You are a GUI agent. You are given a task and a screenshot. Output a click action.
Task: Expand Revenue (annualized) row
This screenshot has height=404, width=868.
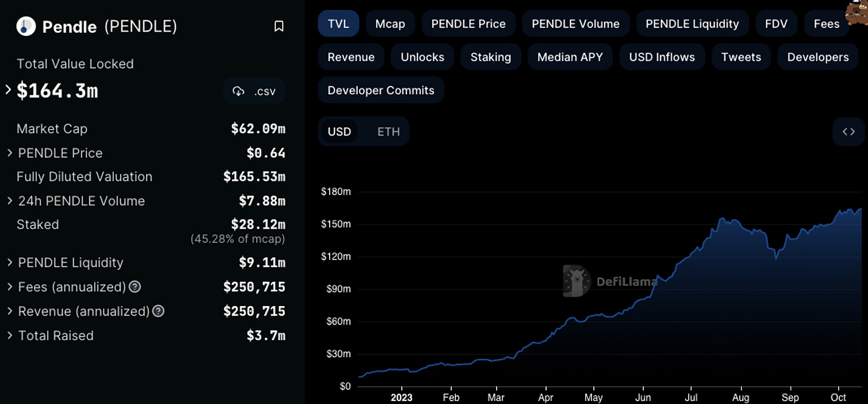coord(10,312)
